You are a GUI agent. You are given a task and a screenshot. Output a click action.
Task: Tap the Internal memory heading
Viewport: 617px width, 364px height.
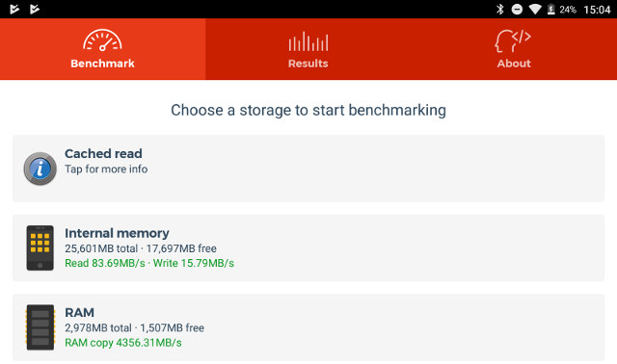pyautogui.click(x=117, y=233)
